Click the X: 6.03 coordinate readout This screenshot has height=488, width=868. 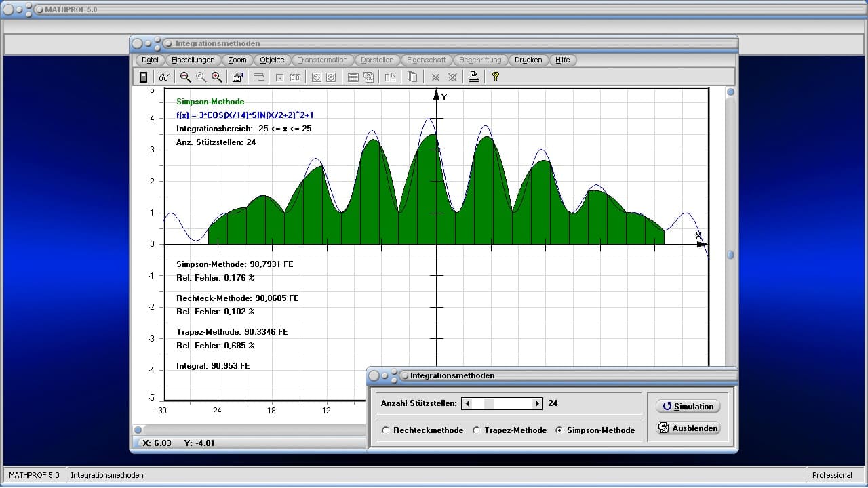pos(157,443)
